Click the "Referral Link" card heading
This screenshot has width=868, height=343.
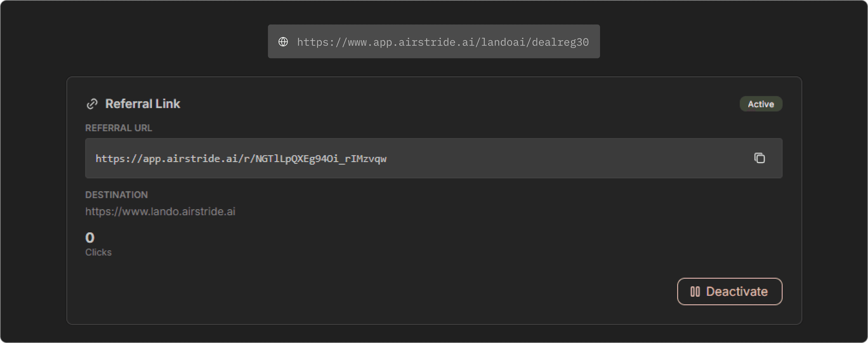(x=143, y=104)
